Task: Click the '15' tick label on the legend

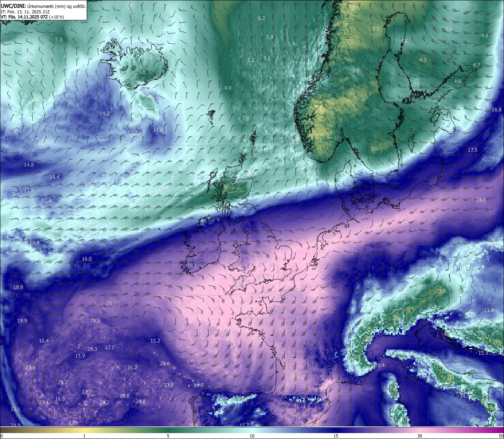Action: tap(336, 436)
